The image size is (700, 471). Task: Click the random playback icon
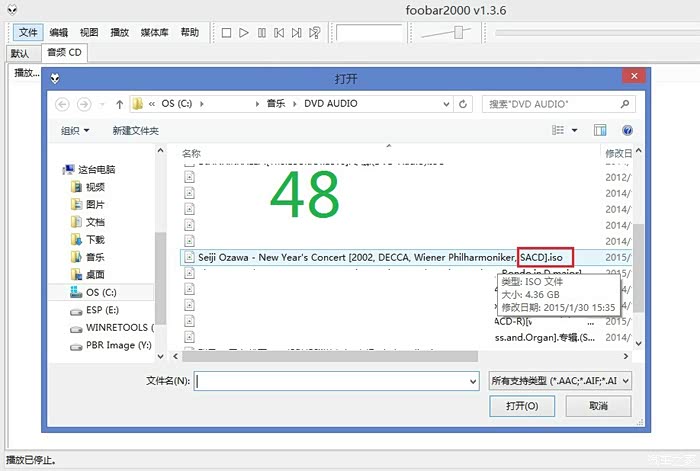315,33
